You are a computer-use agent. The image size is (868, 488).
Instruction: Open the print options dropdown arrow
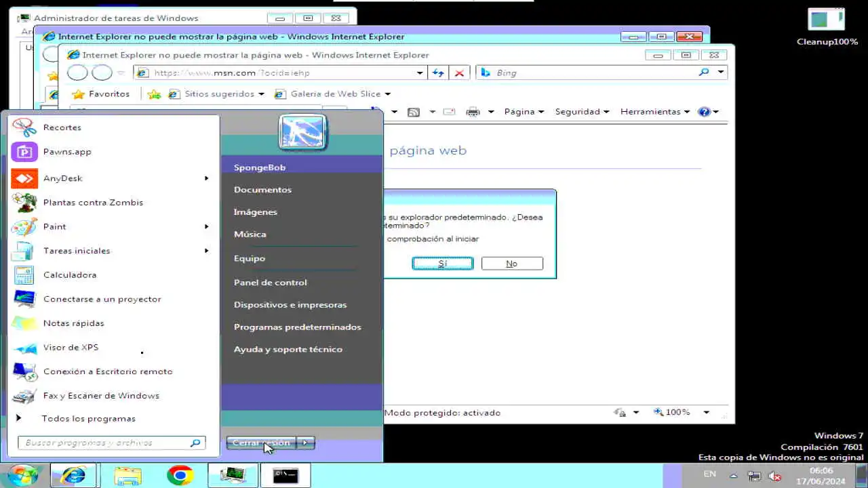point(490,112)
